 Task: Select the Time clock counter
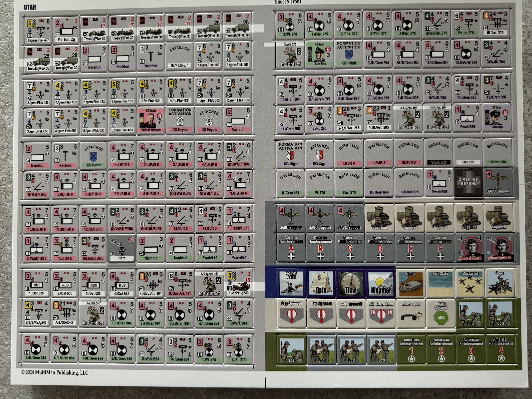coord(350,283)
